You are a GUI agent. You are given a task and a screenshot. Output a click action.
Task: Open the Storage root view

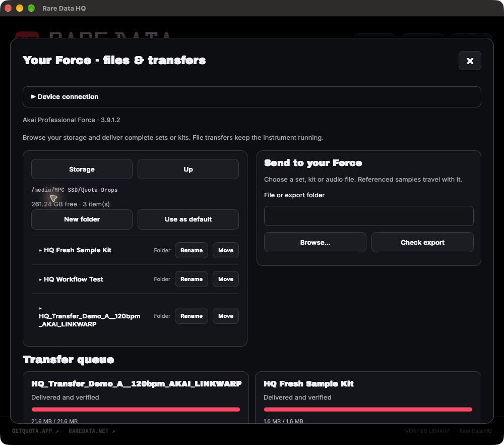pyautogui.click(x=82, y=169)
